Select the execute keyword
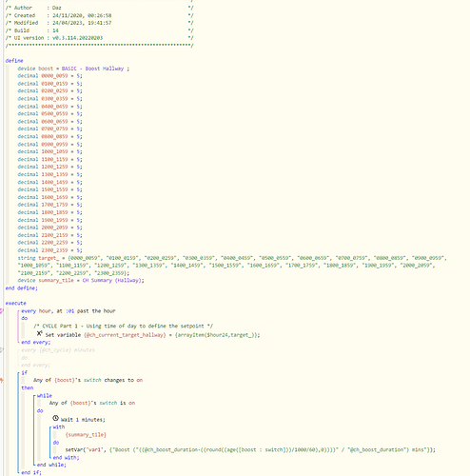 pyautogui.click(x=16, y=304)
